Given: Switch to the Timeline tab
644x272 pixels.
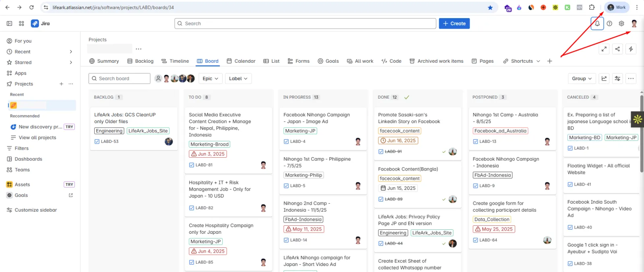Looking at the screenshot, I should pos(175,61).
